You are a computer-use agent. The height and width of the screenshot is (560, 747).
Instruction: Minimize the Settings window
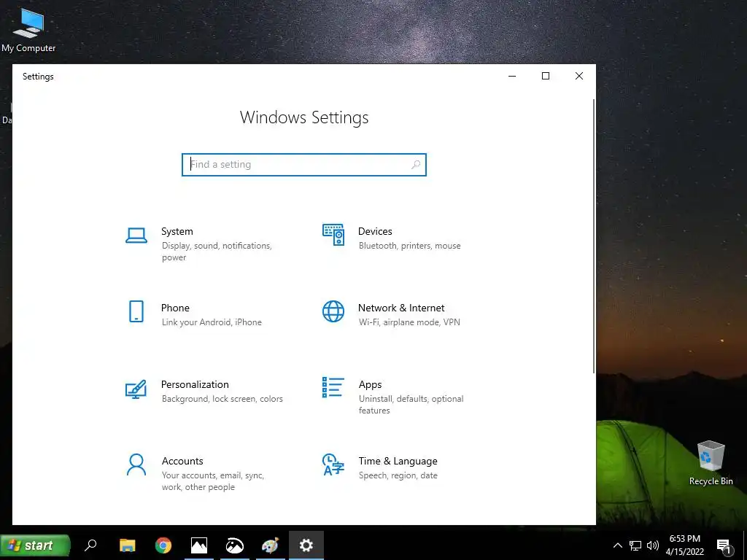point(512,76)
